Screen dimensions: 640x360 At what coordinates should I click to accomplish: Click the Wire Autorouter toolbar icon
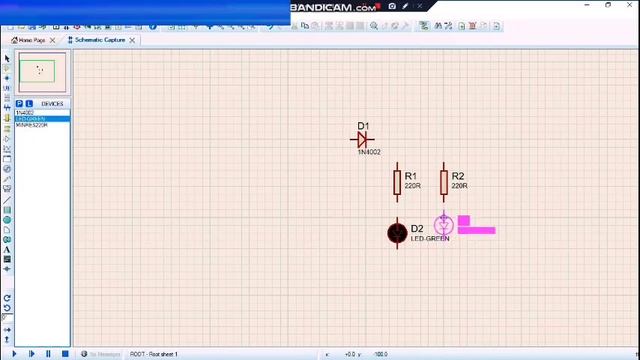[424, 26]
